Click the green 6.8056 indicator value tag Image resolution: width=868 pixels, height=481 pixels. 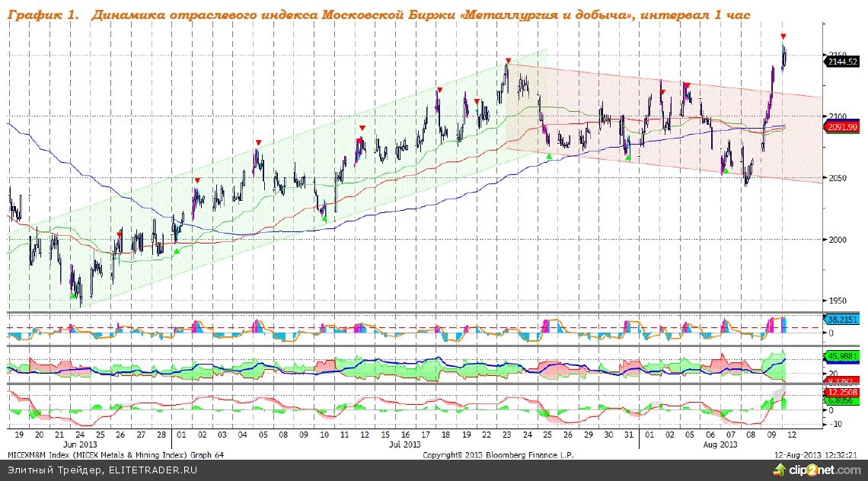[x=844, y=400]
